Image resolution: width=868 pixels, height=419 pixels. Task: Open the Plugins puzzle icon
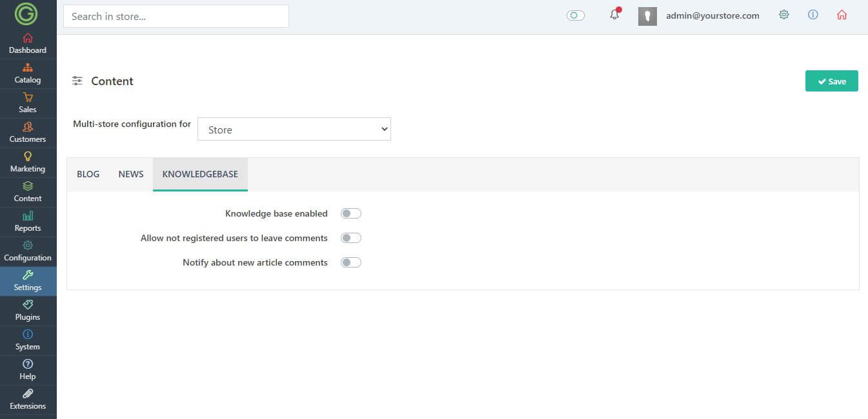click(28, 305)
